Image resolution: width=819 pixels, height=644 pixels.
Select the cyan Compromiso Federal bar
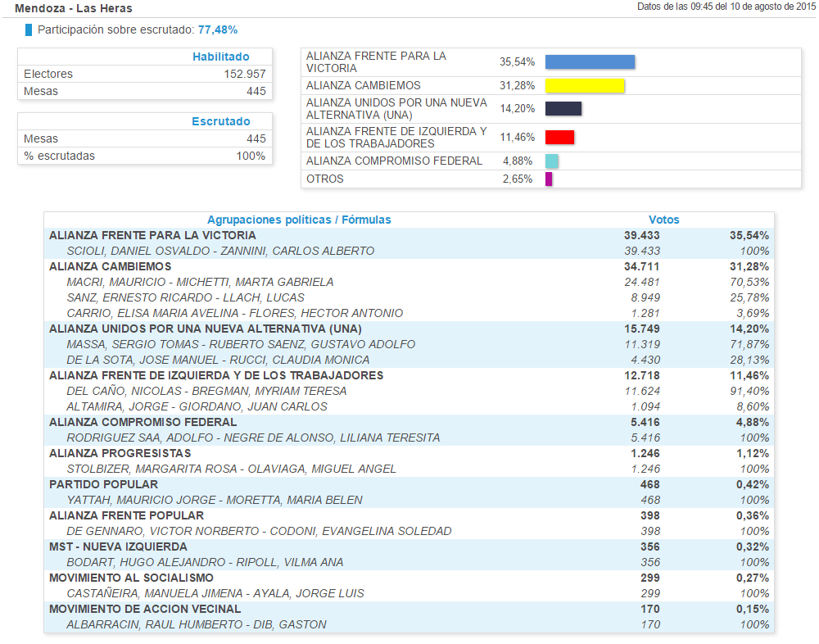pyautogui.click(x=552, y=161)
